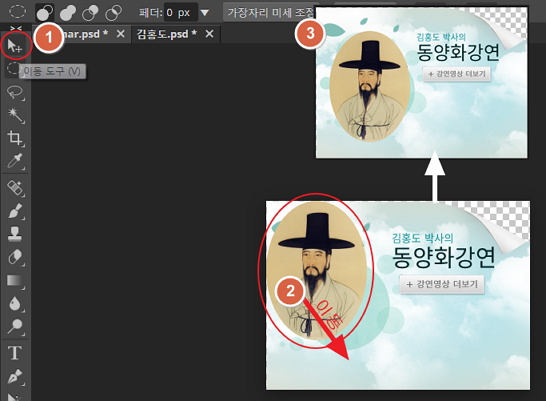The height and width of the screenshot is (401, 546).
Task: Select the Horizontal Type tool
Action: [x=15, y=353]
